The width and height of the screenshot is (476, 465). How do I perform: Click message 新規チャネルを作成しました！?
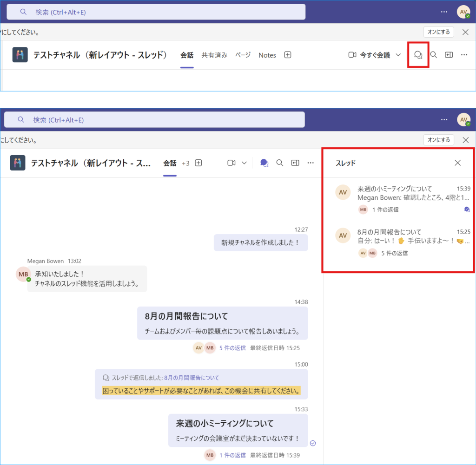pyautogui.click(x=261, y=242)
